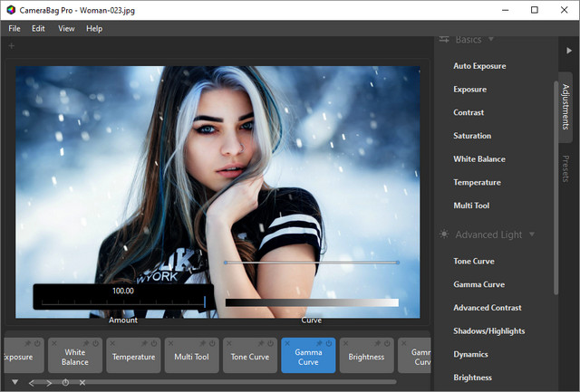The height and width of the screenshot is (392, 580).
Task: Remove the Gamma Curve tile using its X
Action: click(286, 344)
